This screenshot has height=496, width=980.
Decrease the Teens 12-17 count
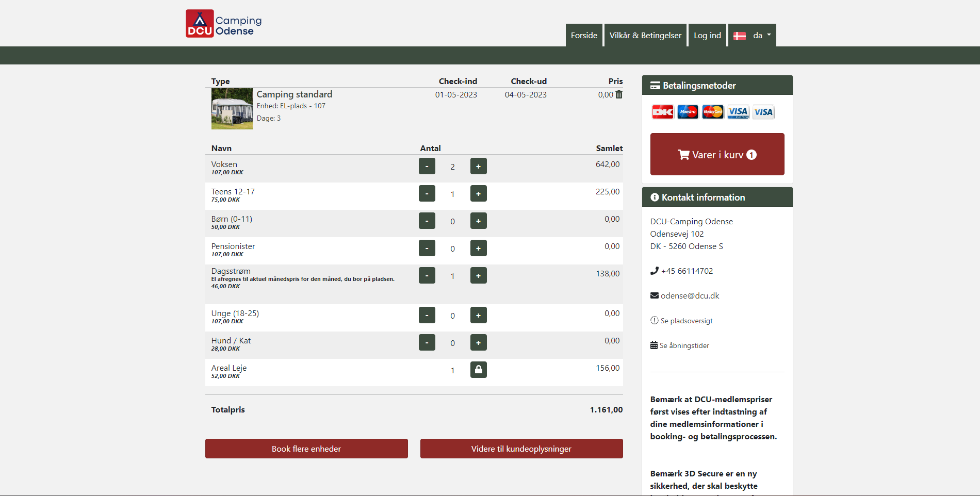point(427,194)
